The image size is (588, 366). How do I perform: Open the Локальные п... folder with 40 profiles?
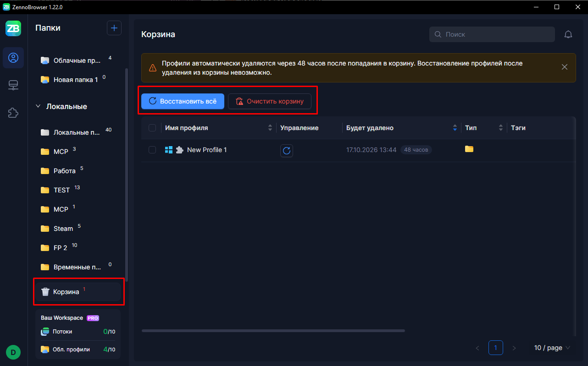(77, 132)
